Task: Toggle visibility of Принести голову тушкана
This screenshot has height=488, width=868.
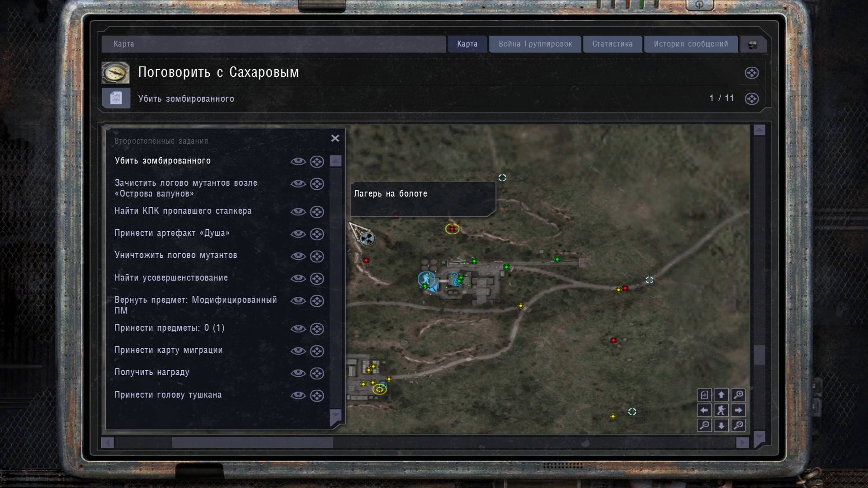Action: point(298,395)
